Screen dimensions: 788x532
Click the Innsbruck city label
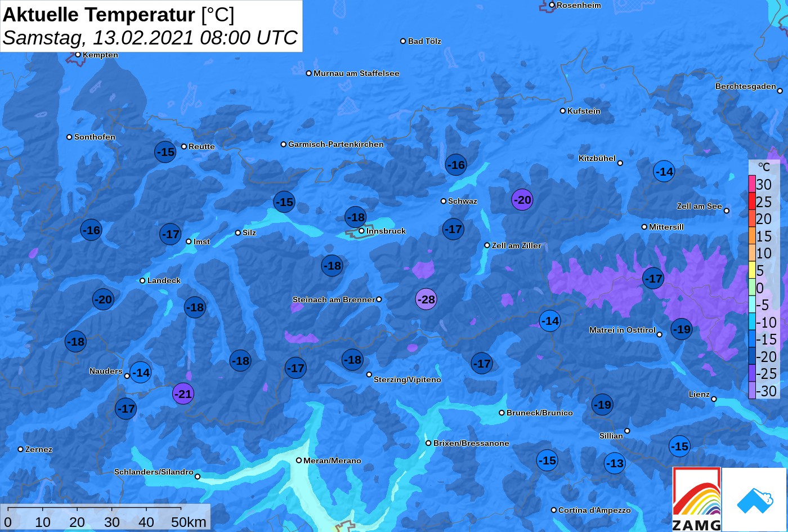[386, 231]
